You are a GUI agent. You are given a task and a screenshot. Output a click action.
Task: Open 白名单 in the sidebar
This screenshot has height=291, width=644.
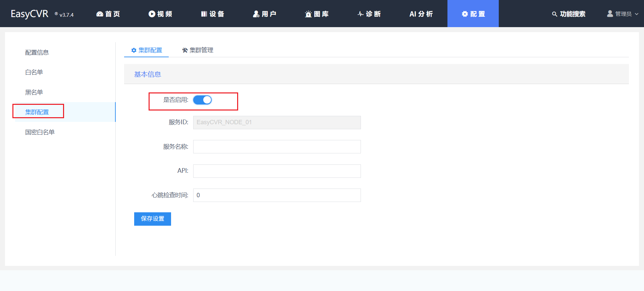34,72
